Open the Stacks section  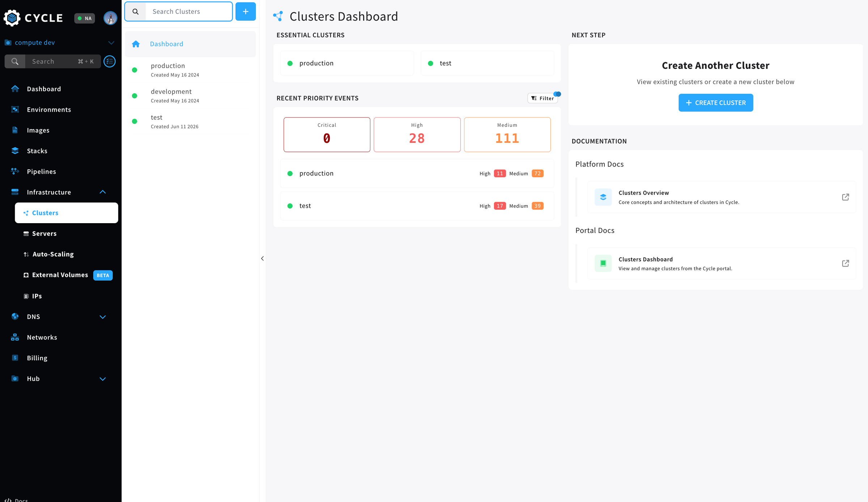click(37, 151)
